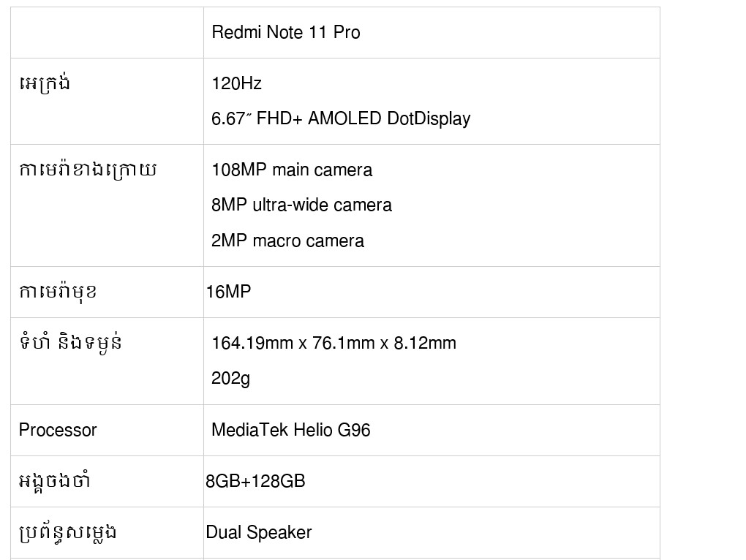Viewport: 746px width, 560px height.
Task: Click the Processor row label
Action: click(58, 430)
